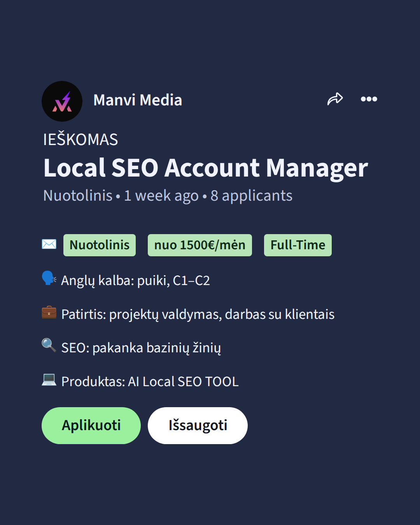Click the 8 applicants text
Image resolution: width=420 pixels, height=525 pixels.
(252, 196)
